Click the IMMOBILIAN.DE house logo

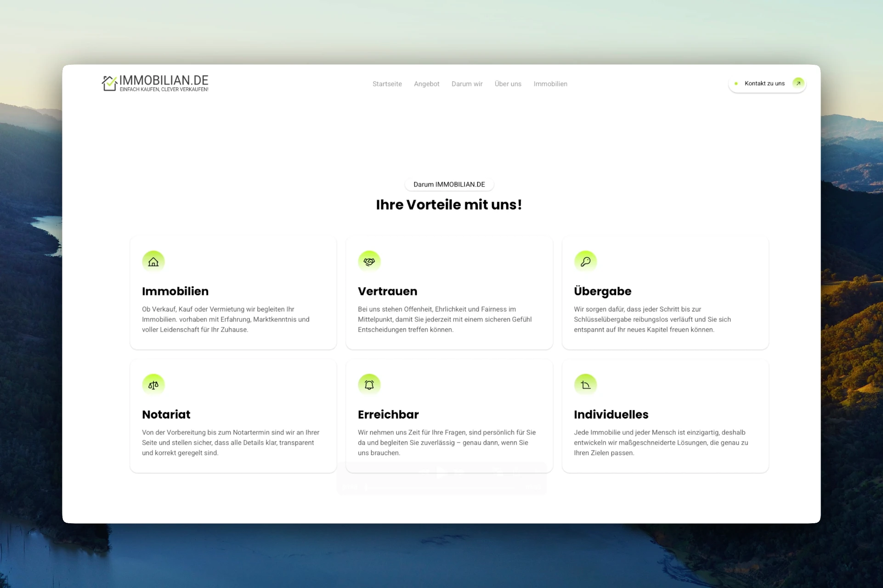coord(109,83)
